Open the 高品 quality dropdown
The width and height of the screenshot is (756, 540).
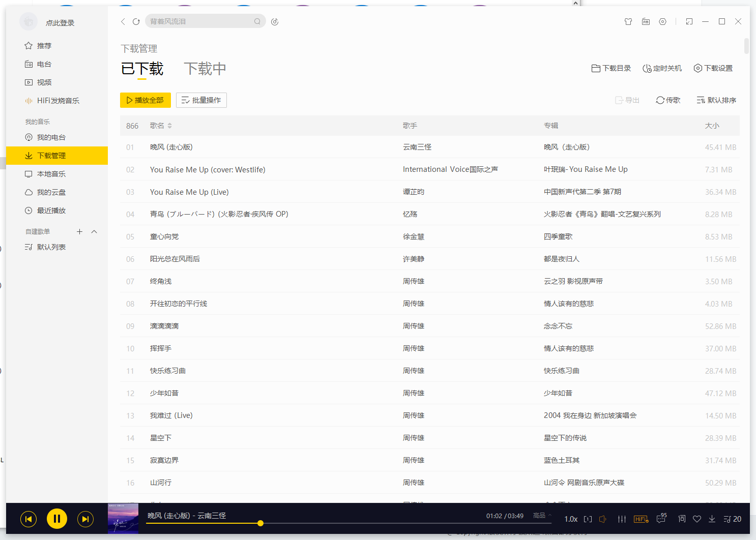[542, 516]
